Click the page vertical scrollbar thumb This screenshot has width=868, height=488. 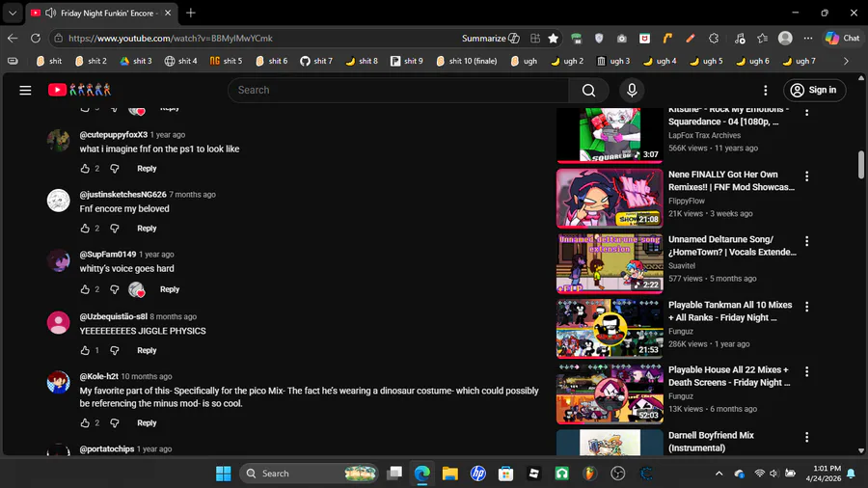(x=861, y=164)
